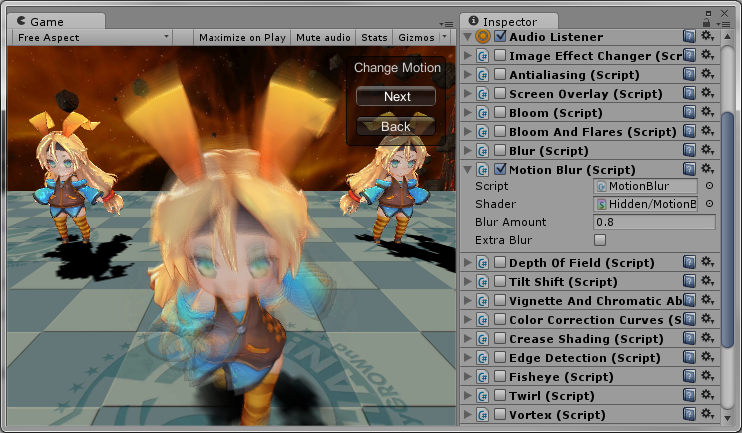
Task: Collapse Audio Listener foldout
Action: [468, 36]
